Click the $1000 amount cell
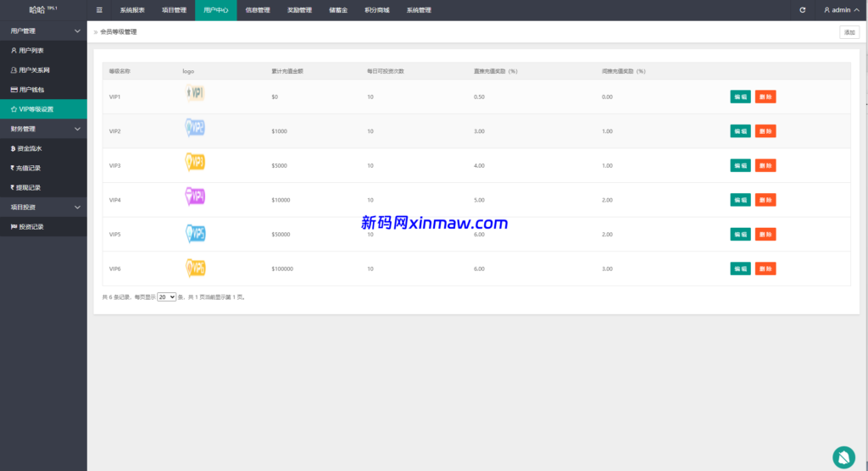The height and width of the screenshot is (471, 868). click(280, 131)
